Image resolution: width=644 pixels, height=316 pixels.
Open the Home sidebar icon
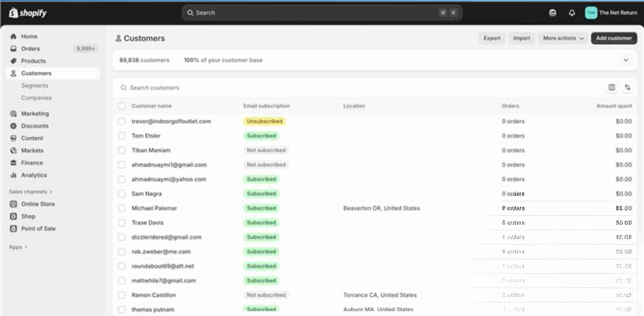tap(13, 36)
